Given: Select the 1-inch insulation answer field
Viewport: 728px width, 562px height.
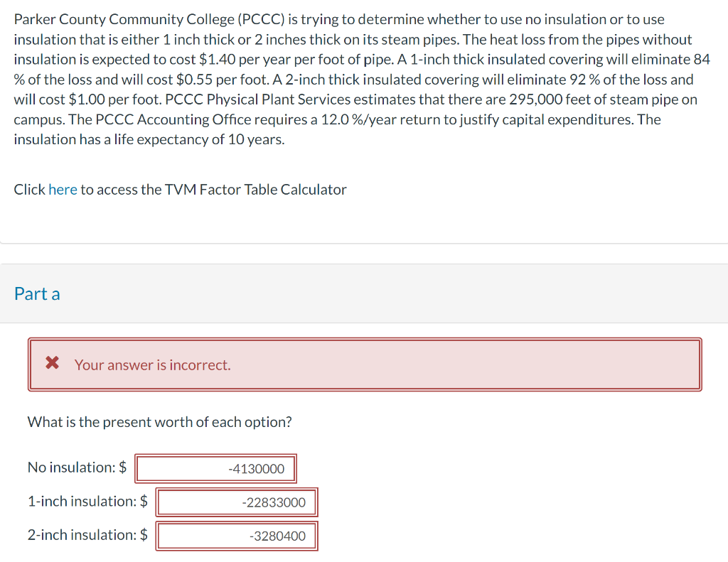Looking at the screenshot, I should tap(238, 502).
